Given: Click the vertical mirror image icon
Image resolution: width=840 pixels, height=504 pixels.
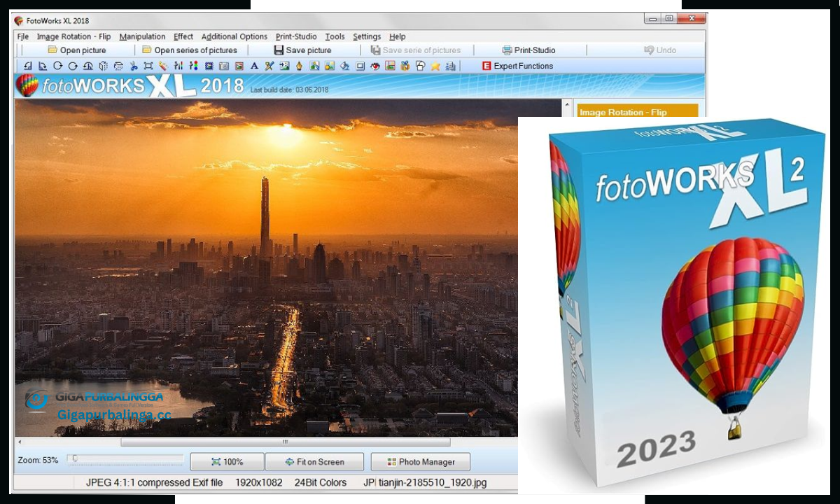Looking at the screenshot, I should click(102, 66).
